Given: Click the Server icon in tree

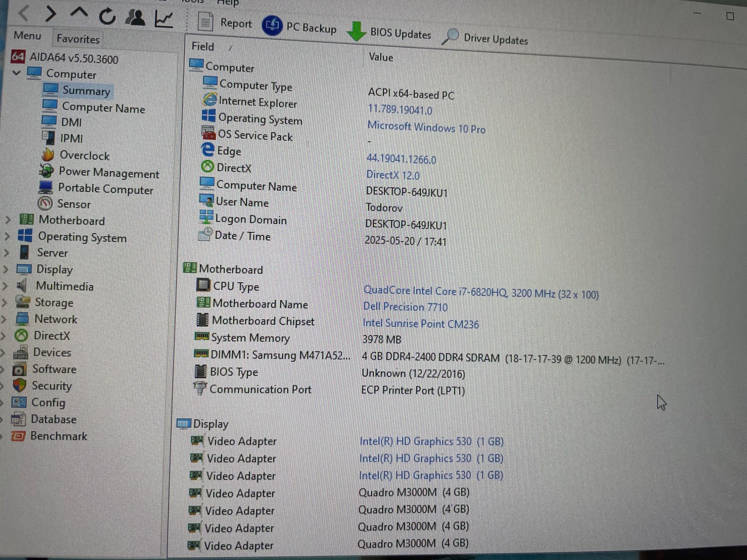Looking at the screenshot, I should pos(24,252).
